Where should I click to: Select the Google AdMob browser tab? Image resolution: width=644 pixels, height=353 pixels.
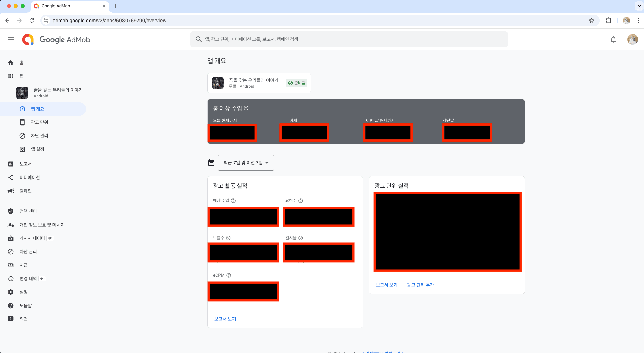[x=70, y=6]
